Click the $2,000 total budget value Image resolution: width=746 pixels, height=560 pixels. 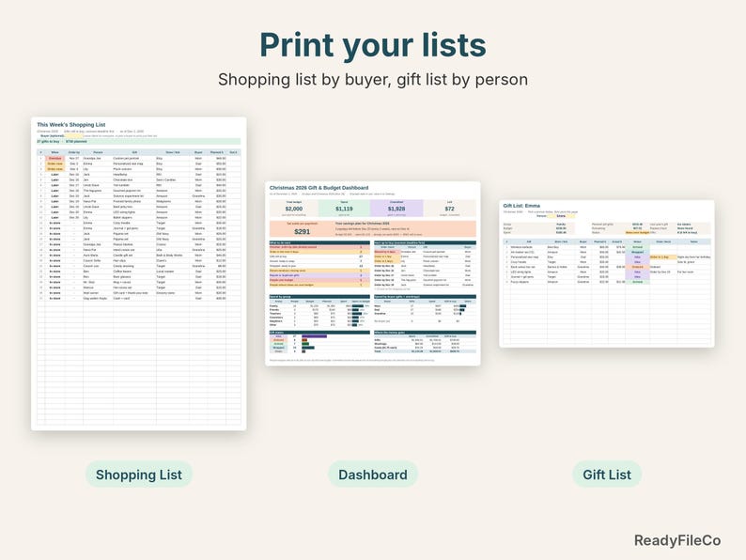(294, 209)
